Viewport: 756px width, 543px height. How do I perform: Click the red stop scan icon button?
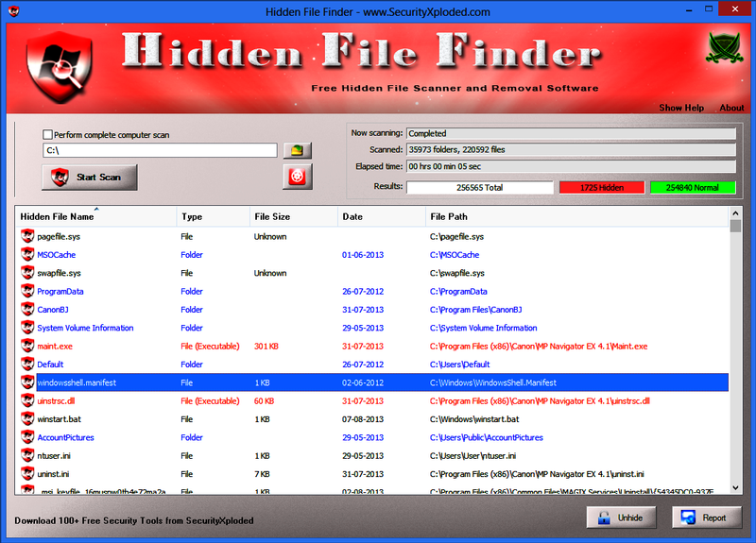(297, 177)
